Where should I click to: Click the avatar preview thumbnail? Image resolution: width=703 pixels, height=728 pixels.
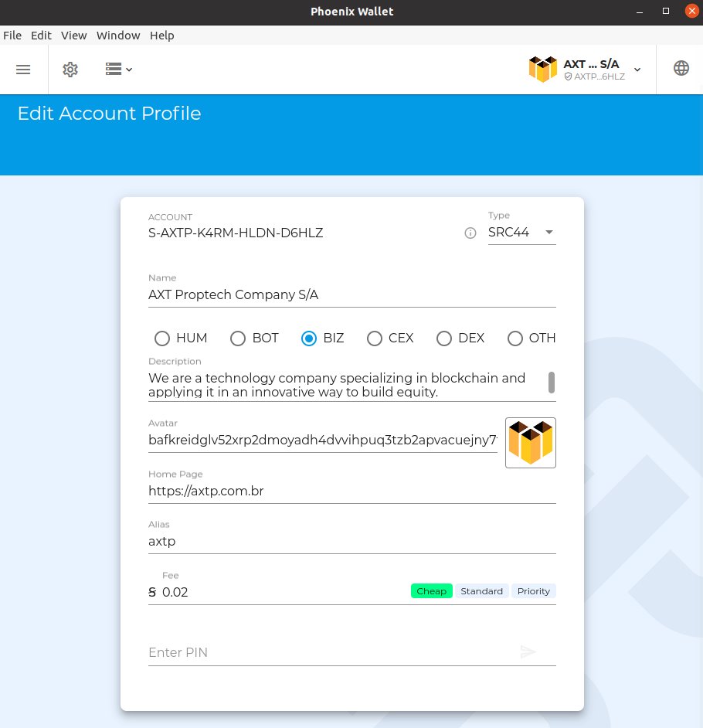pyautogui.click(x=531, y=443)
